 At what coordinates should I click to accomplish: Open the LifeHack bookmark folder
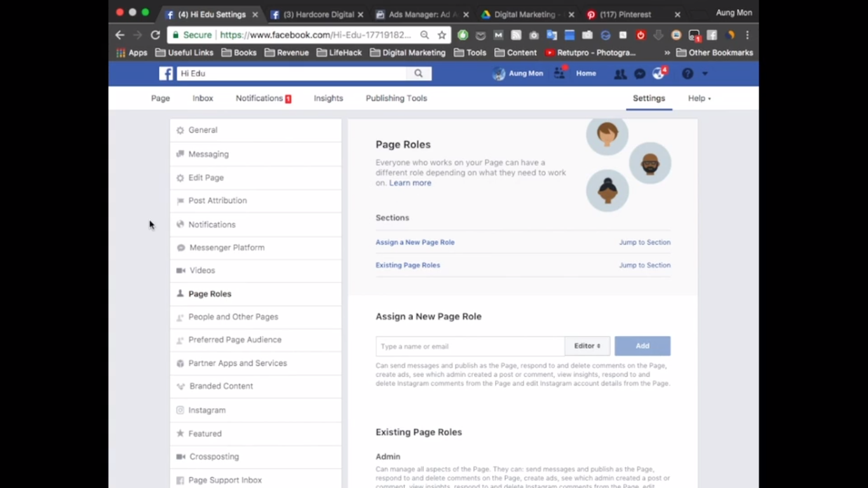(x=339, y=53)
